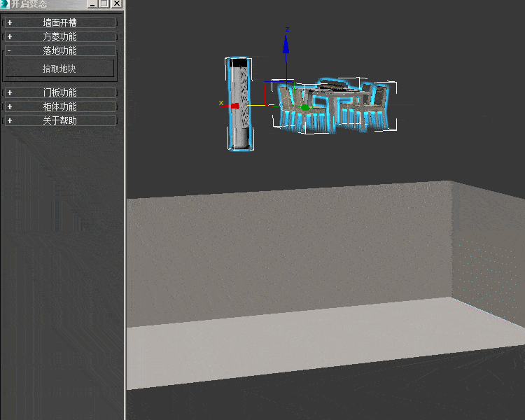Maximize the floating script dialog
Image resolution: width=525 pixels, height=420 pixels.
pyautogui.click(x=104, y=3)
